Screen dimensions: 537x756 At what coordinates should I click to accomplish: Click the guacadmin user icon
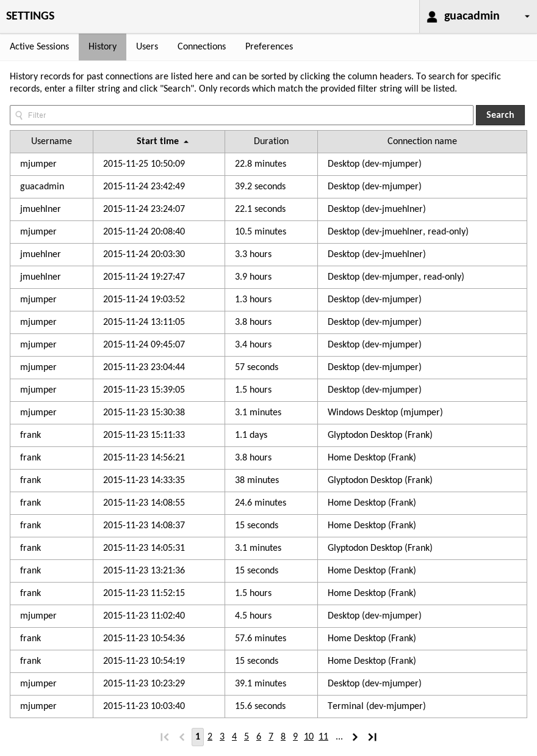click(432, 16)
